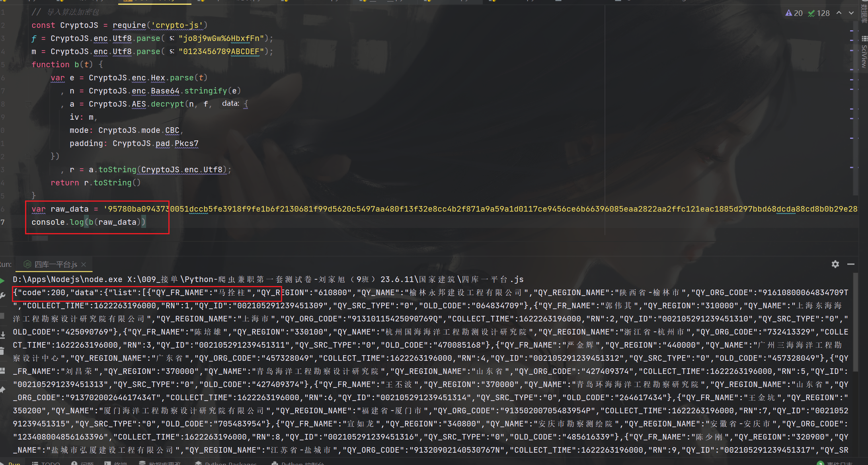Click the stop process square icon
868x465 pixels.
(2, 316)
